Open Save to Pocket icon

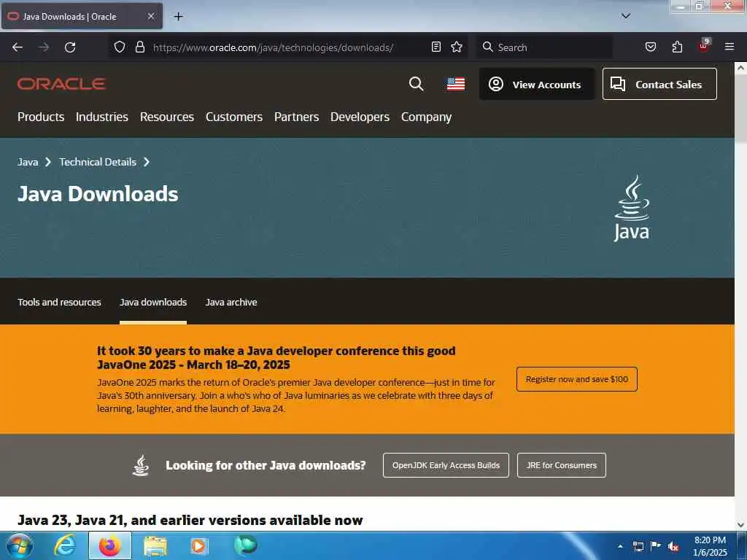click(651, 47)
